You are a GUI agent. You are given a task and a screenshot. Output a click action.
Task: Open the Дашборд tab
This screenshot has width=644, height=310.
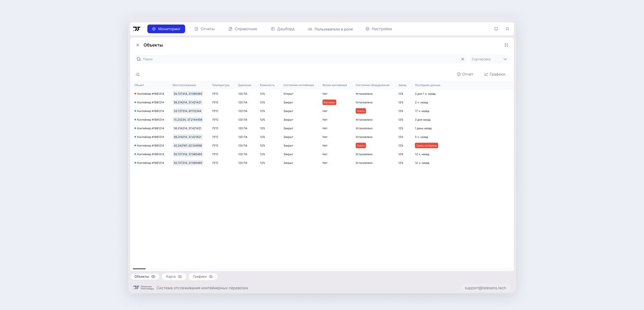pos(283,29)
